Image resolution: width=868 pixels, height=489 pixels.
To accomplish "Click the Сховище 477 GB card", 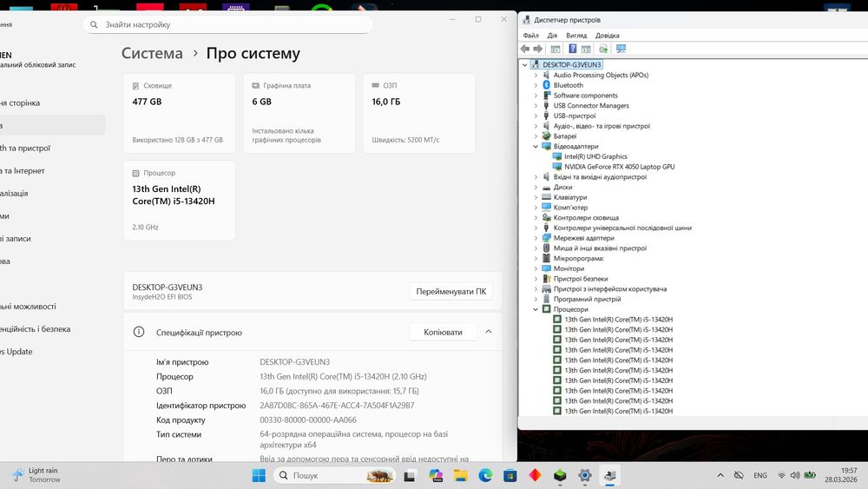I will tap(180, 113).
